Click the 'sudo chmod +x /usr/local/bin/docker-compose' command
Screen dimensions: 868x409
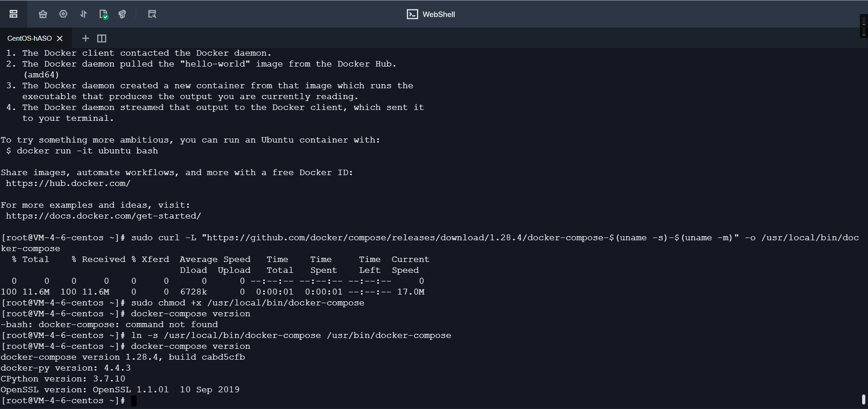[248, 303]
